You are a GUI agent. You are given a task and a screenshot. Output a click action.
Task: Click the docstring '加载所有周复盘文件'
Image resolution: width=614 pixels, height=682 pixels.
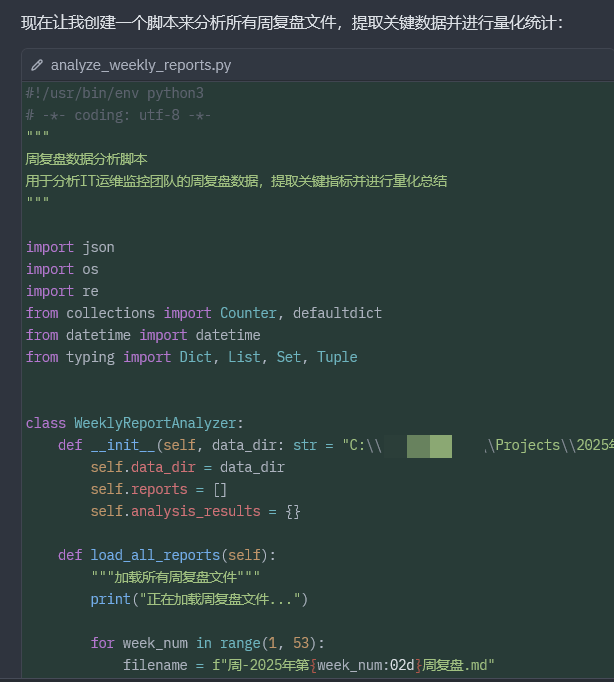(175, 577)
